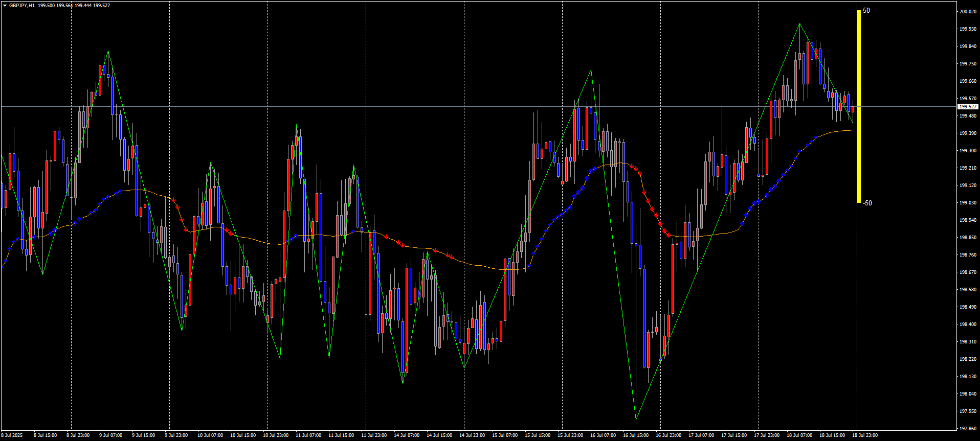Click the 199.300 price axis label

pyautogui.click(x=967, y=151)
